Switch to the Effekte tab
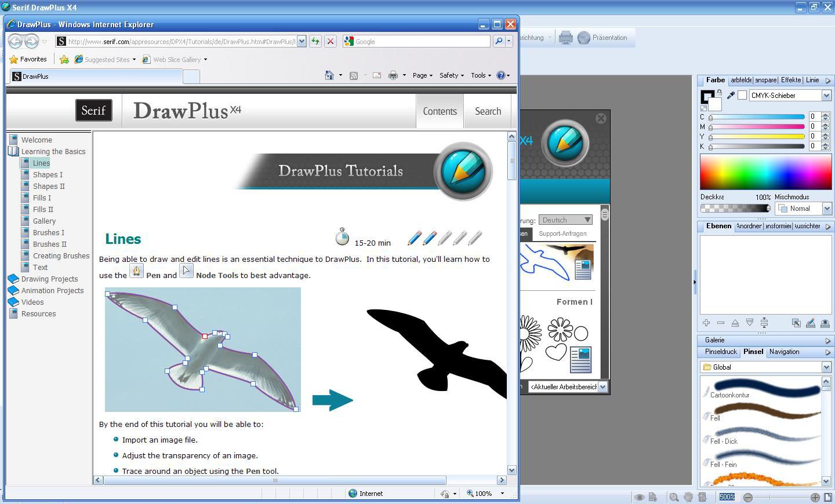The width and height of the screenshot is (835, 504). click(x=791, y=81)
